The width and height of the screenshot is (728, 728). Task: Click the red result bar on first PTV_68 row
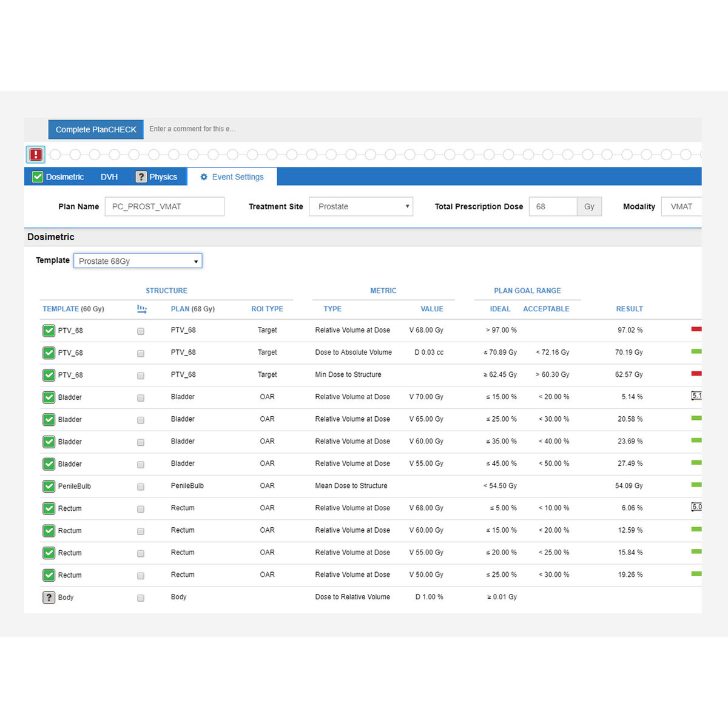[696, 329]
